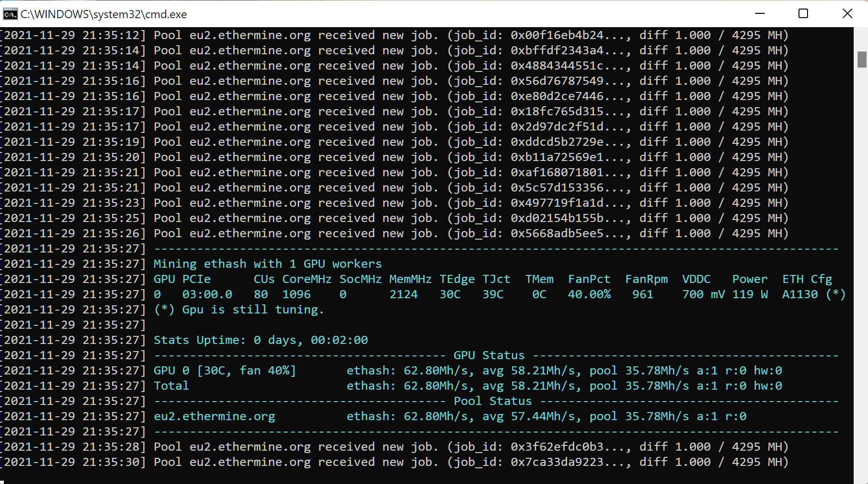Image resolution: width=868 pixels, height=484 pixels.
Task: Open the cmd.exe title bar system icon
Action: (10, 14)
